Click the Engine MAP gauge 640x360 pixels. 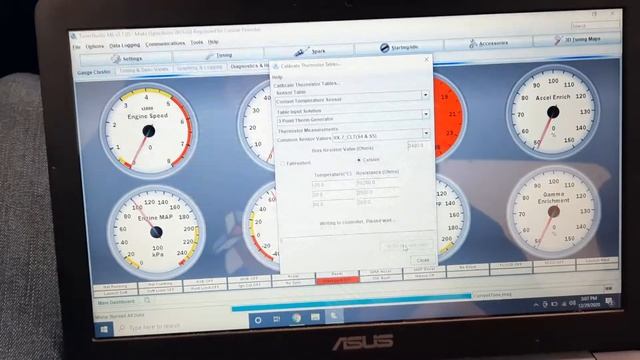pos(156,232)
